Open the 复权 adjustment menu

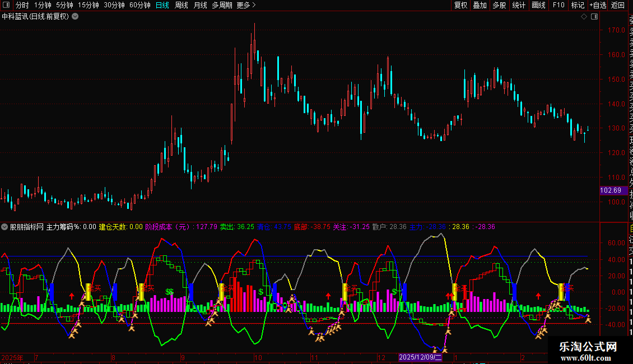460,5
